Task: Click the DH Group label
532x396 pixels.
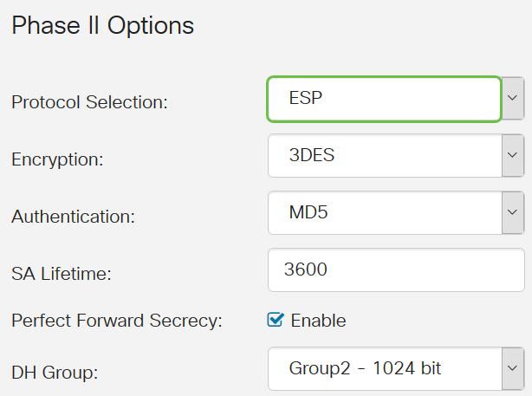Action: 54,372
